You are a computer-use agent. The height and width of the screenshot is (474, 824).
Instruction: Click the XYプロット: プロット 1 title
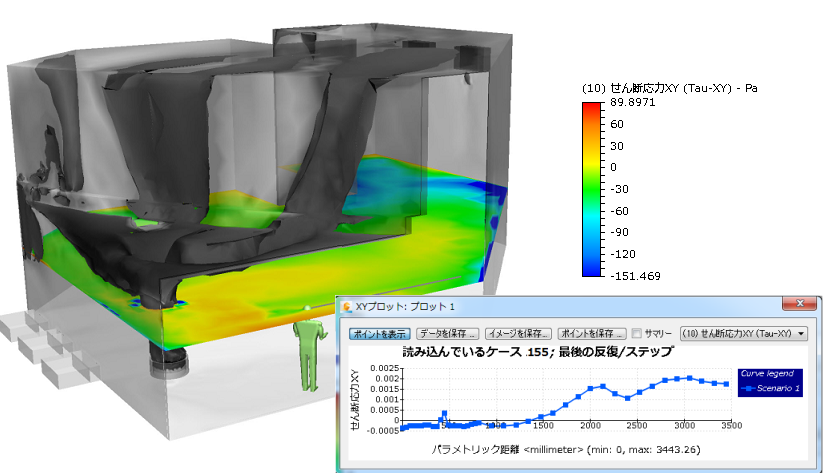click(x=405, y=306)
